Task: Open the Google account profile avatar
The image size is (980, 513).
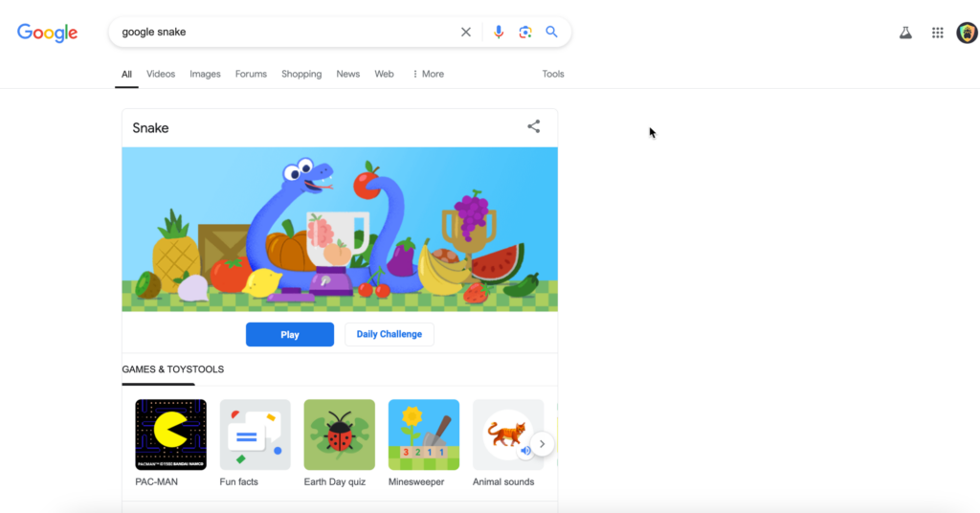Action: coord(969,33)
